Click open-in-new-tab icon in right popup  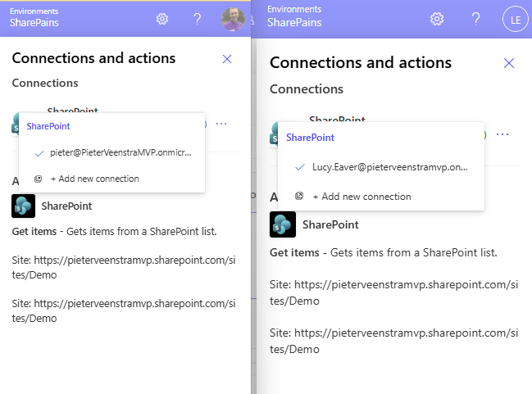(x=299, y=196)
